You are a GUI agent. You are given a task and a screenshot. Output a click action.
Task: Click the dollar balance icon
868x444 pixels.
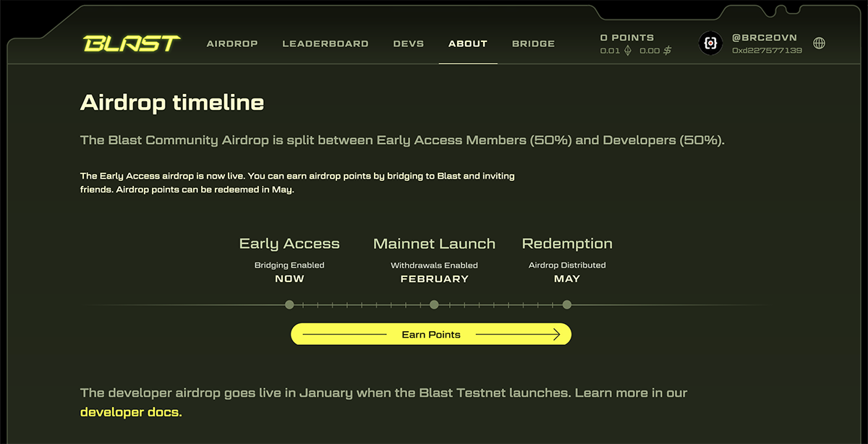click(x=668, y=51)
